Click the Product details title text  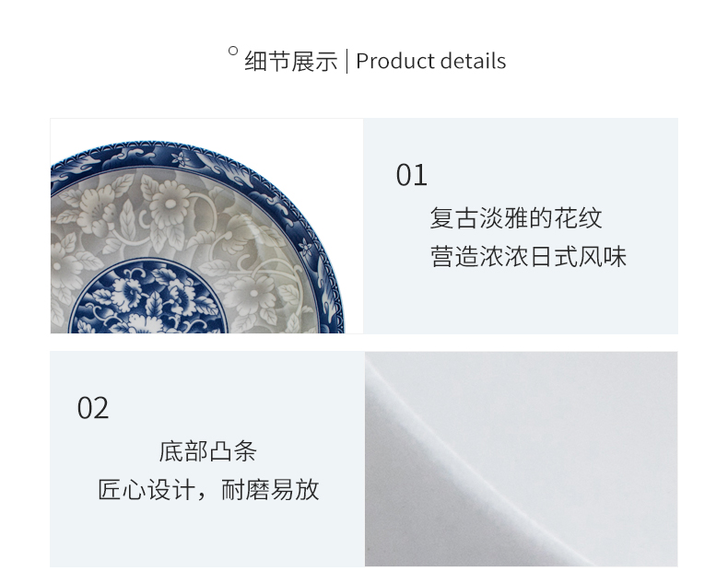[x=431, y=61]
